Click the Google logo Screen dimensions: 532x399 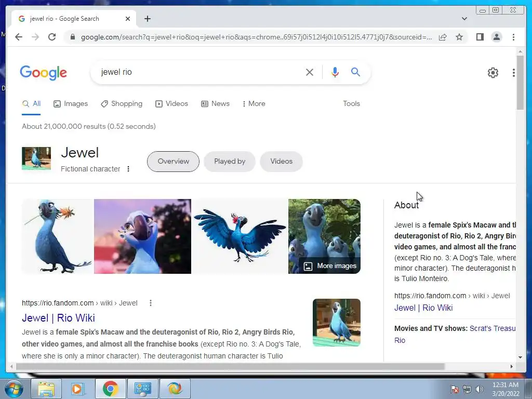pyautogui.click(x=44, y=73)
